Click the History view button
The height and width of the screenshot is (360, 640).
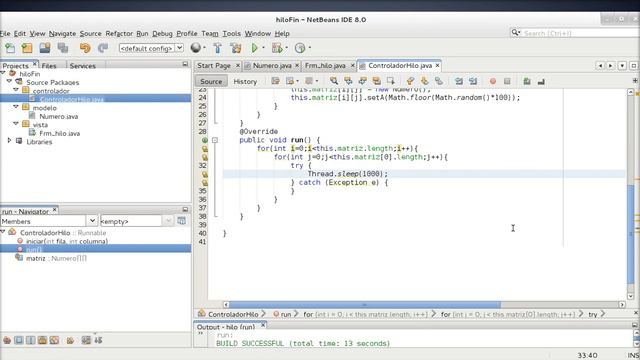click(245, 81)
